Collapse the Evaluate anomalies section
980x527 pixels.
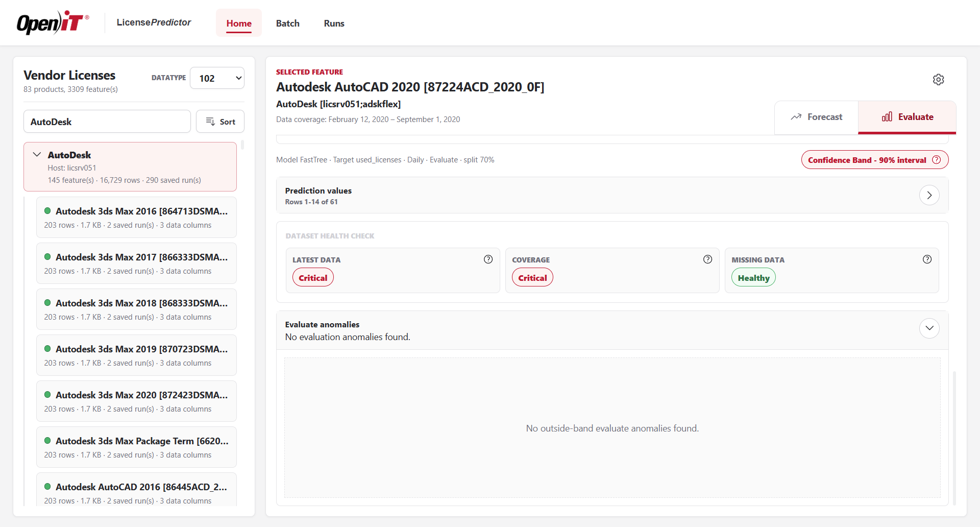coord(929,328)
